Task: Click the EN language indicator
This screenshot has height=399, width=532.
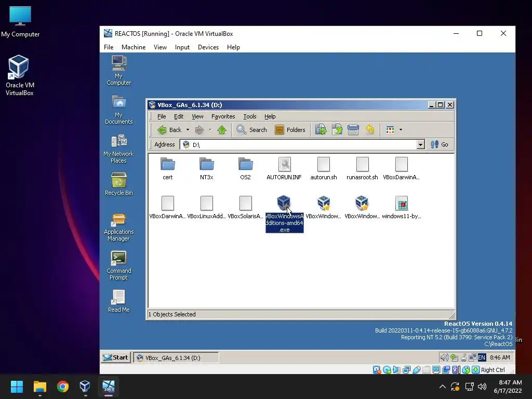Action: tap(482, 357)
